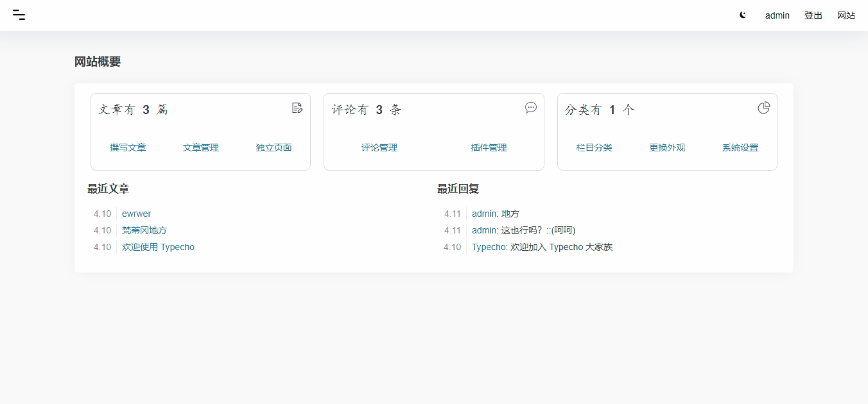
Task: Log out via the 登出 link
Action: tap(813, 15)
